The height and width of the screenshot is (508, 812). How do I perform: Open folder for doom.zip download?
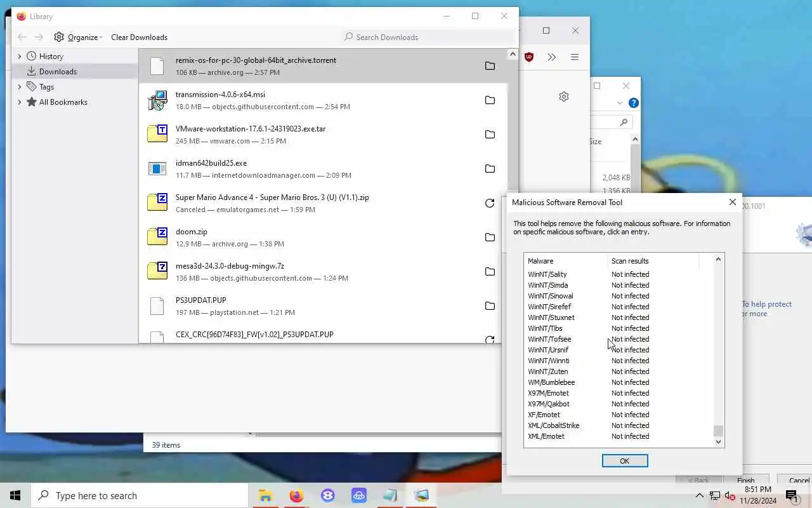click(x=490, y=237)
